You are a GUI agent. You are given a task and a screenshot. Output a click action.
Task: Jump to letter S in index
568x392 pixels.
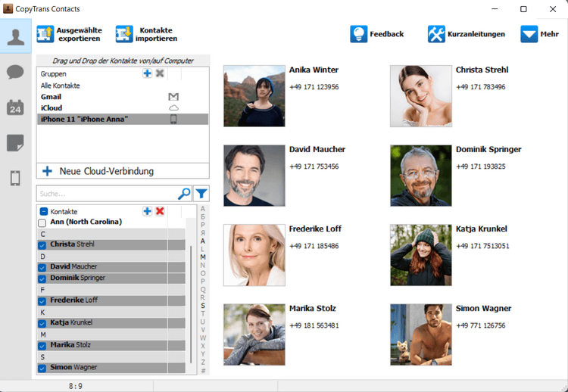(203, 306)
